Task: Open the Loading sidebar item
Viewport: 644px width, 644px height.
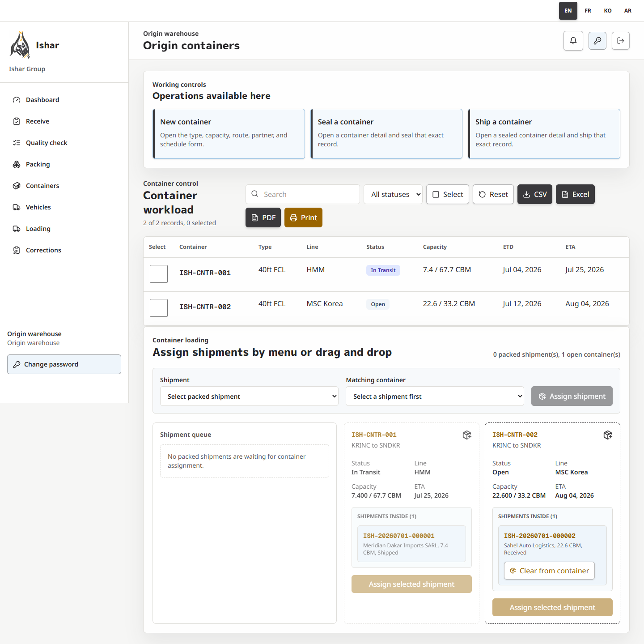Action: (38, 229)
